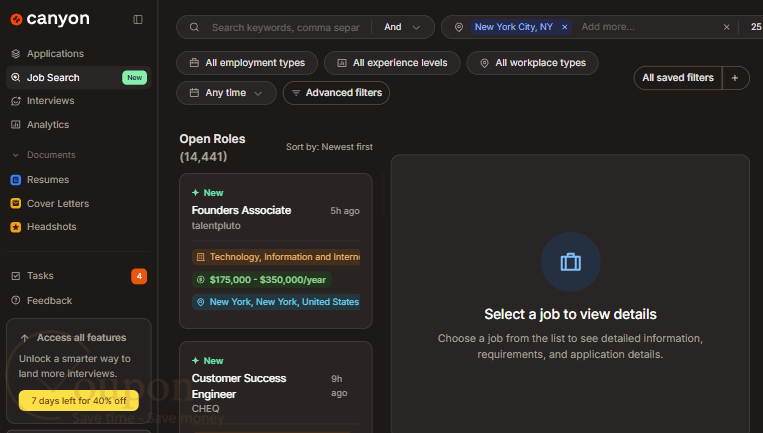The height and width of the screenshot is (433, 763).
Task: Open the All employment types filter
Action: (x=247, y=63)
